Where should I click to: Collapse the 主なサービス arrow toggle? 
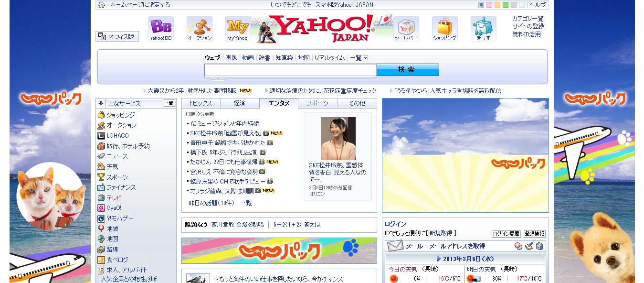click(x=101, y=103)
